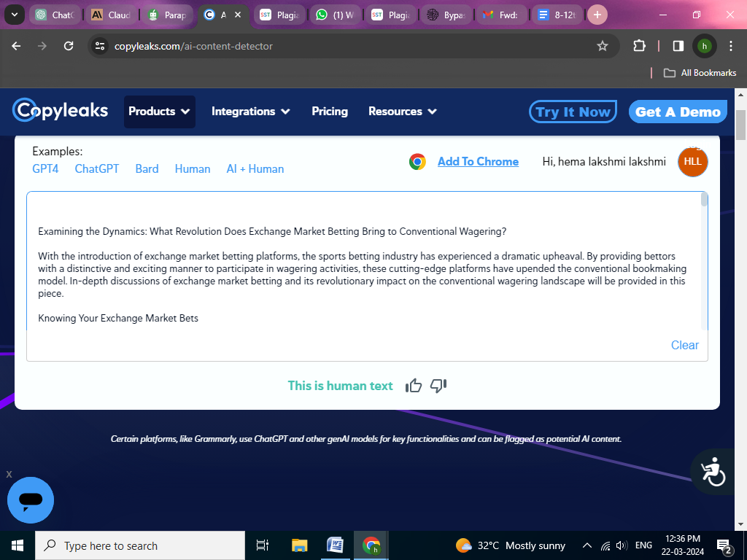Click the text area scrollbar thumb
Image resolution: width=747 pixels, height=560 pixels.
tap(704, 199)
